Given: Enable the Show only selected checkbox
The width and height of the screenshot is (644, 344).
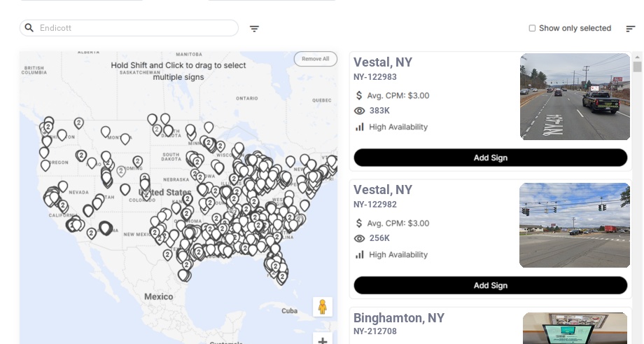Looking at the screenshot, I should (532, 29).
